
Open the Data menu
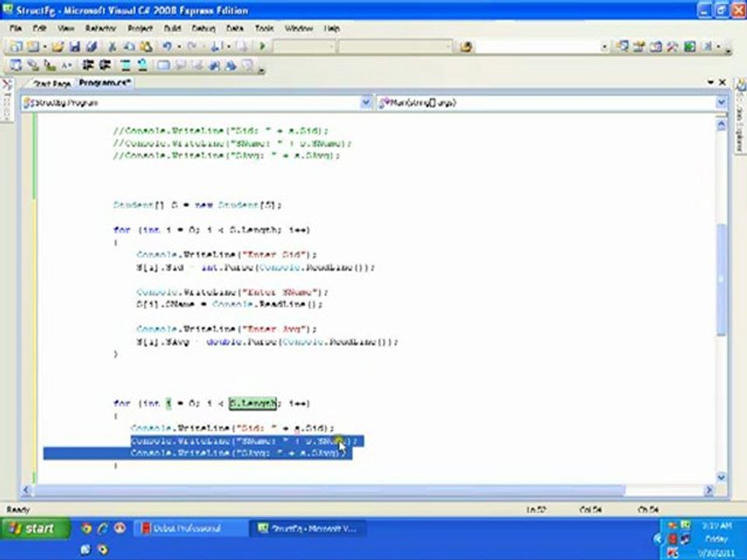tap(235, 29)
